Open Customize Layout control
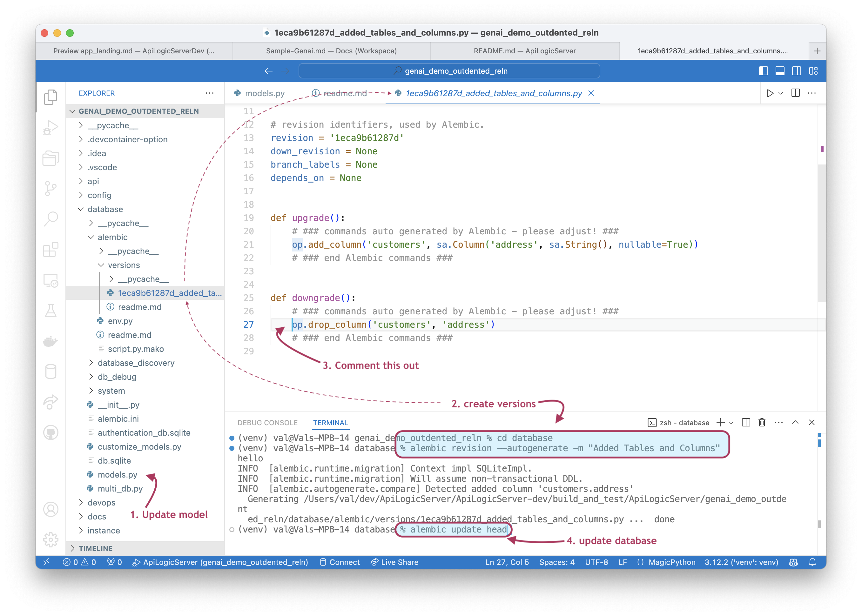This screenshot has height=616, width=862. (813, 71)
